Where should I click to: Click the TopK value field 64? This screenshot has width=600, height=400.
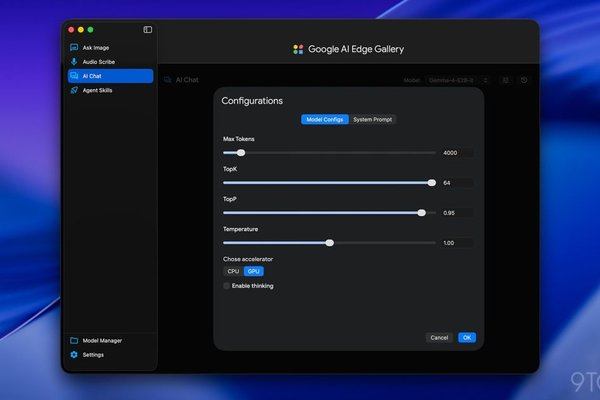[457, 183]
